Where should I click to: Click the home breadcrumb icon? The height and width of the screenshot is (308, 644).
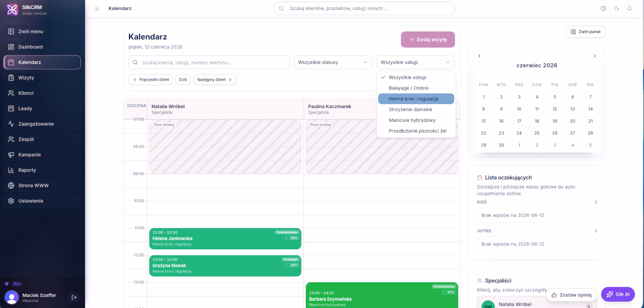(97, 8)
